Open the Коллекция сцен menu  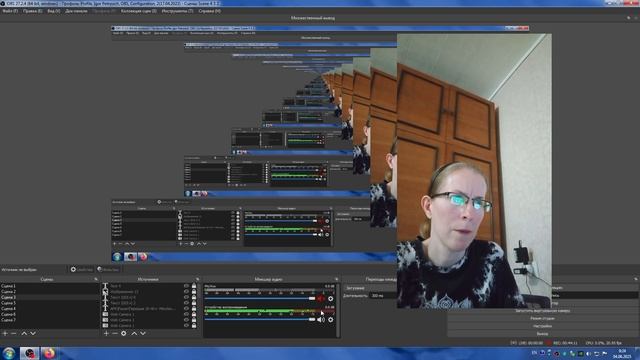click(x=139, y=11)
